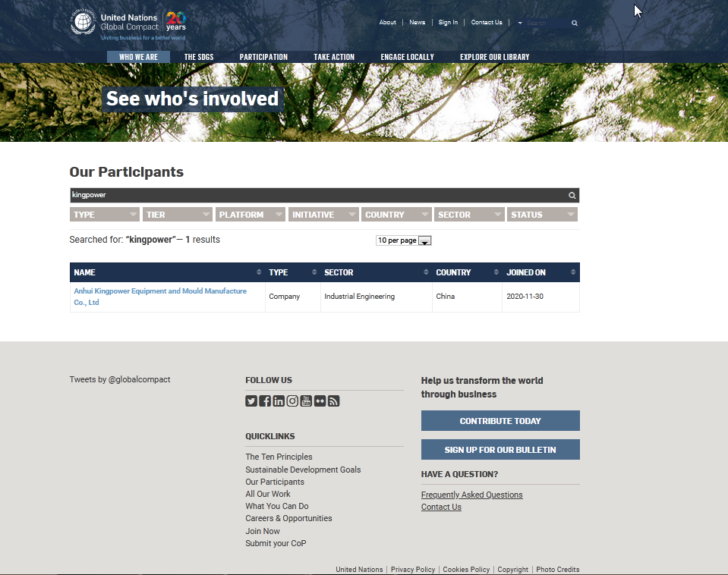The width and height of the screenshot is (728, 575).
Task: Open the Sector filter dropdown
Action: (469, 215)
